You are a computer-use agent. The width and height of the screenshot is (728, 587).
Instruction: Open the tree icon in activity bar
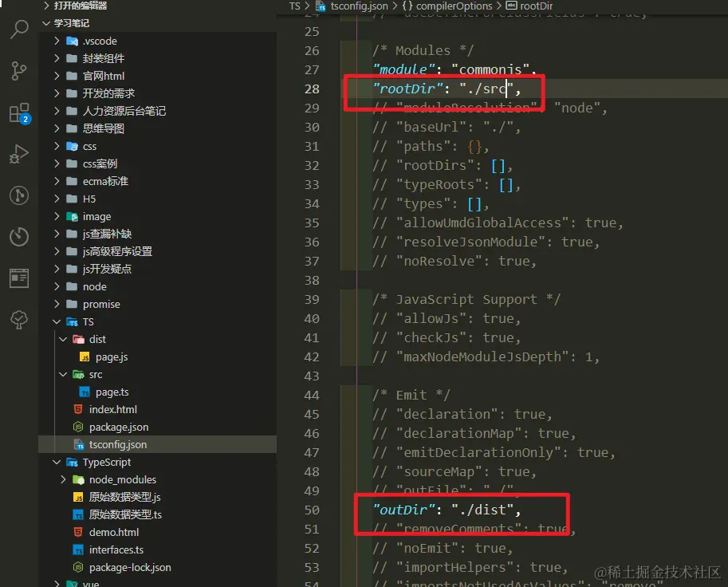pyautogui.click(x=19, y=320)
